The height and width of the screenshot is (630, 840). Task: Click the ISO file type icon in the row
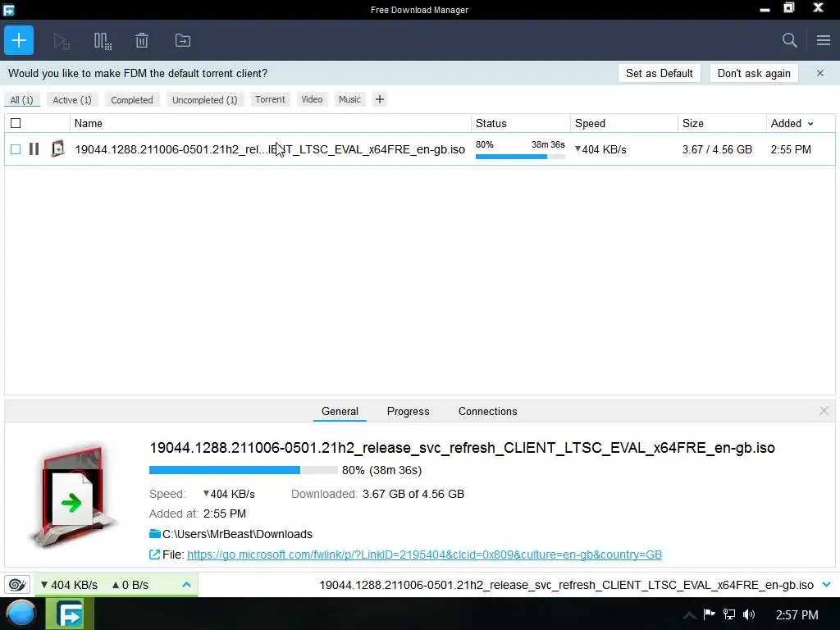pos(57,149)
